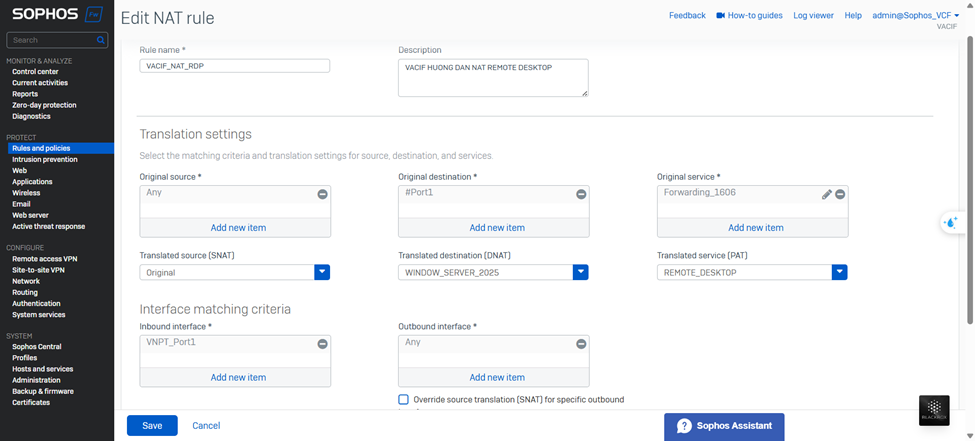Click the Rule name input field
This screenshot has width=975, height=441.
235,66
